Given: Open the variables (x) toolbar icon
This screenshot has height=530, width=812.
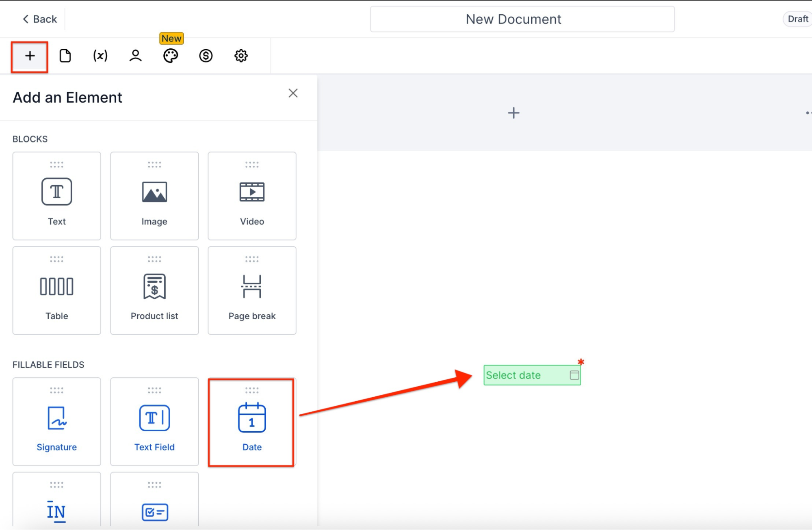Looking at the screenshot, I should [100, 56].
